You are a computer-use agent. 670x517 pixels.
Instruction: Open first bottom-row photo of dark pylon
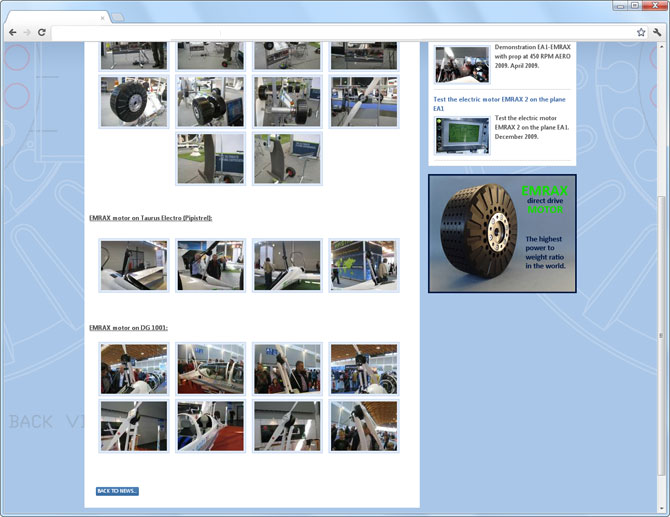click(211, 159)
